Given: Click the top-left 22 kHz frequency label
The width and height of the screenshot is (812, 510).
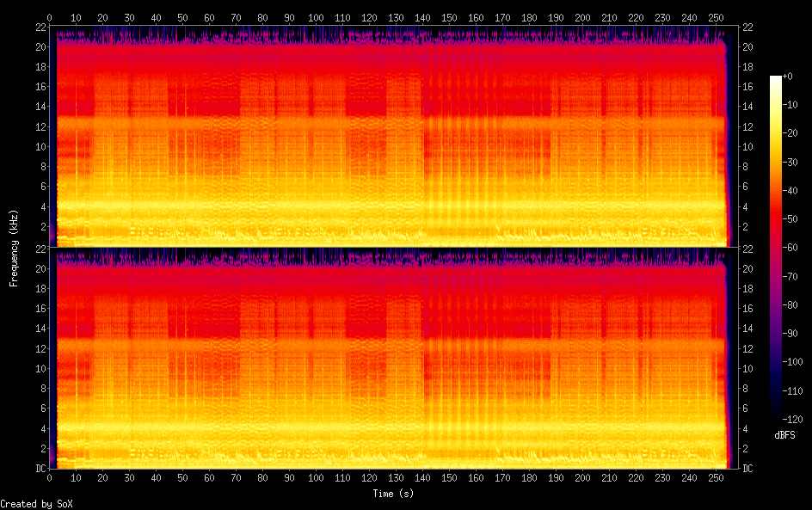Looking at the screenshot, I should pos(39,27).
